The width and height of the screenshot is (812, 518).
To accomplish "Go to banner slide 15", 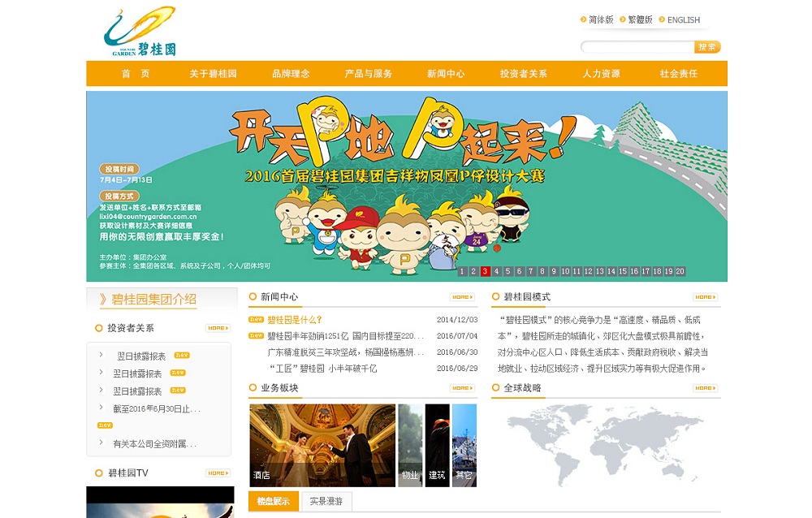I will point(623,271).
